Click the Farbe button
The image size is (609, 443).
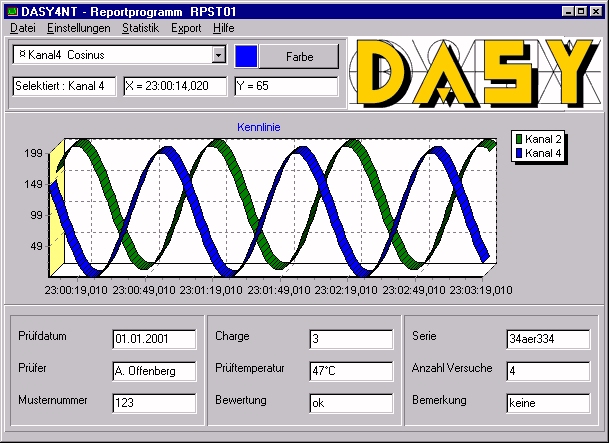pos(299,57)
